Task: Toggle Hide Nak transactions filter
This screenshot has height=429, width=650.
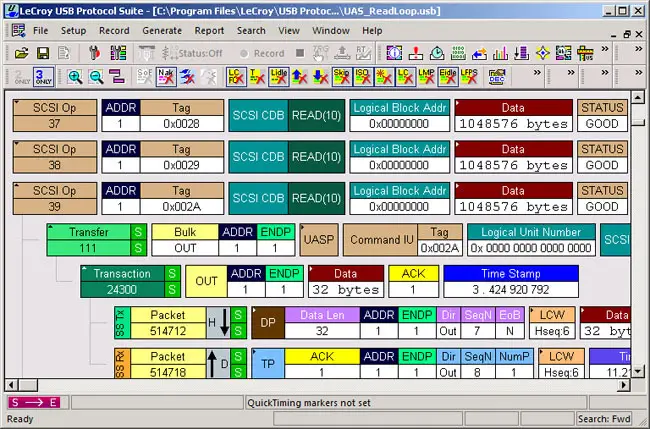Action: click(x=167, y=77)
